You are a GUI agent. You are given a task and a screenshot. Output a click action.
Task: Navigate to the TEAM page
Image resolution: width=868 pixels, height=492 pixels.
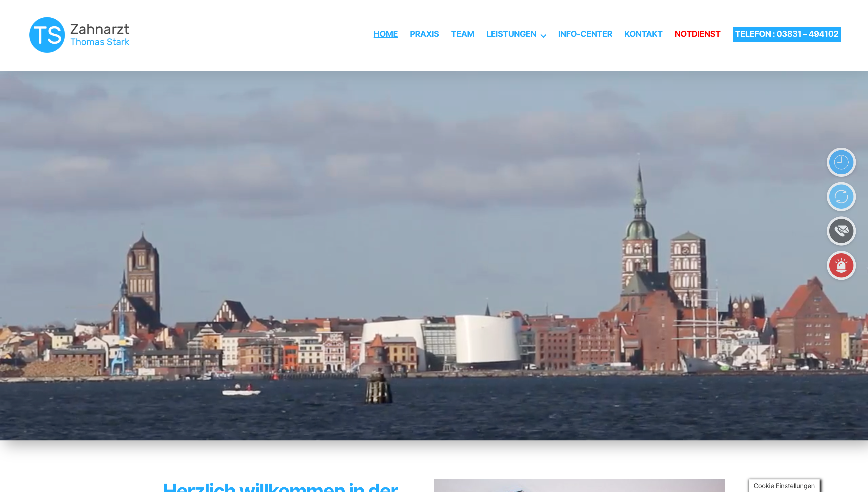462,34
